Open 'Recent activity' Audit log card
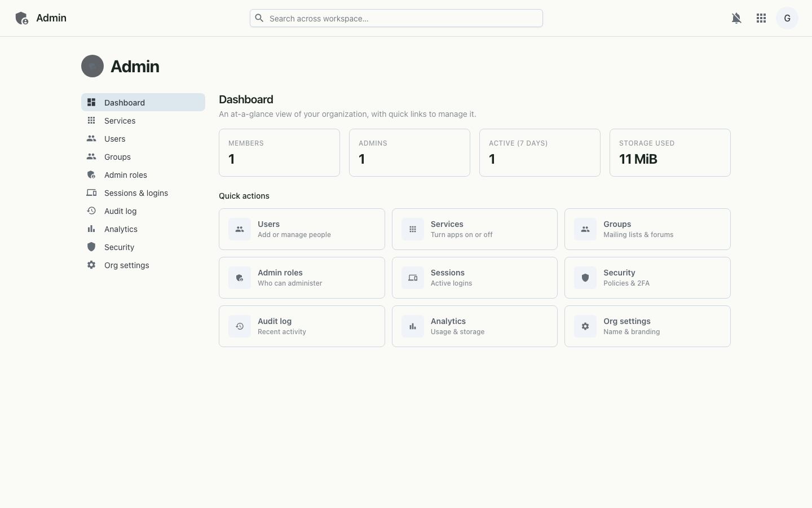The width and height of the screenshot is (812, 508). point(302,326)
